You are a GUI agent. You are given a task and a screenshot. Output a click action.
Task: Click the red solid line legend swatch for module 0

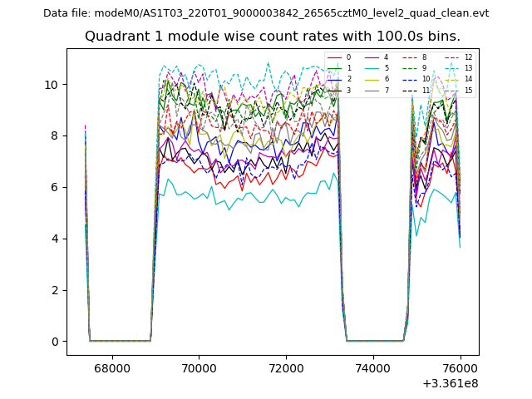(x=334, y=57)
